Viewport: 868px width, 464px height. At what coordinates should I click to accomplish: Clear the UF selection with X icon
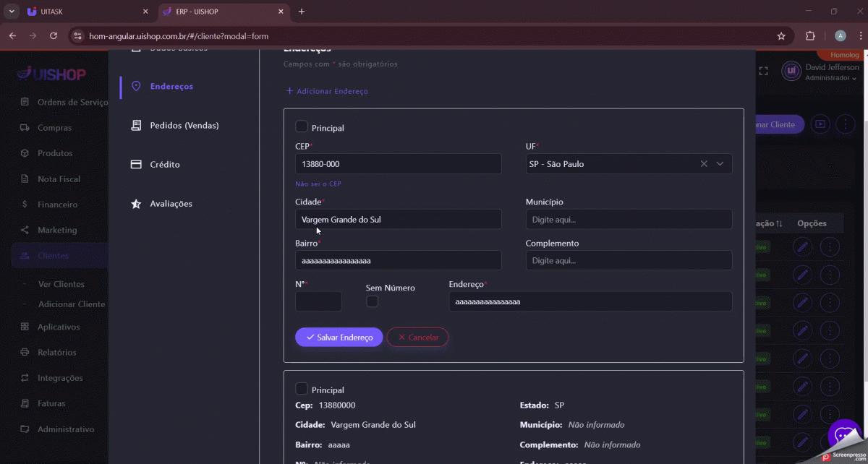[704, 164]
